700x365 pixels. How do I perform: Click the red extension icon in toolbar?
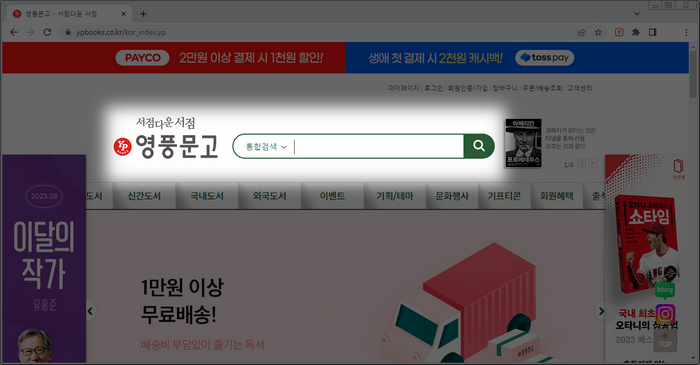point(619,32)
